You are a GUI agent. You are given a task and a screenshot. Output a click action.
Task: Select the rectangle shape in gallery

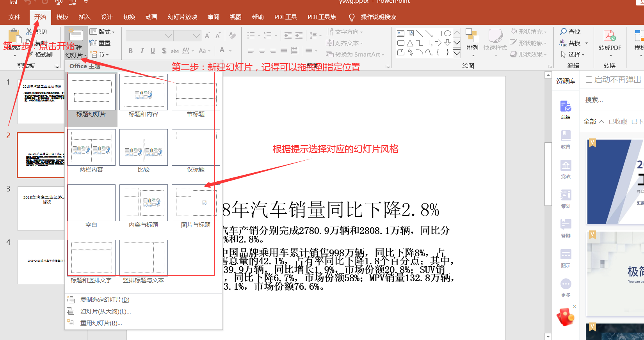coord(438,34)
